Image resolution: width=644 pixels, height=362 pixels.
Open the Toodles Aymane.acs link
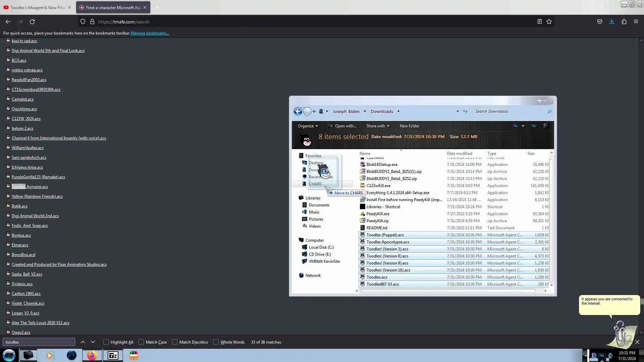(x=30, y=187)
